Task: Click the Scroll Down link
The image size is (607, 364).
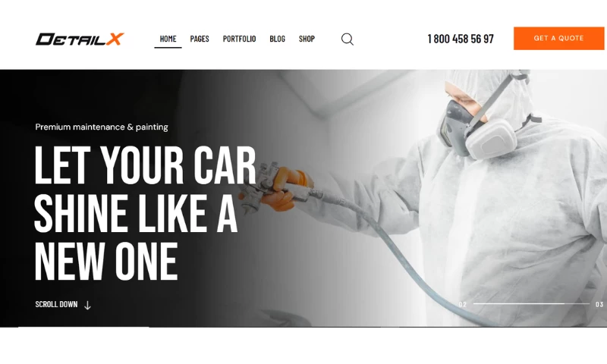Action: (x=56, y=304)
